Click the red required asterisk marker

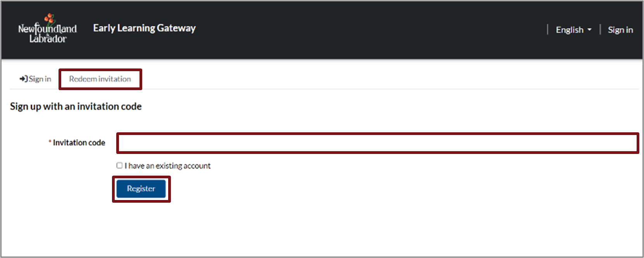pos(50,142)
